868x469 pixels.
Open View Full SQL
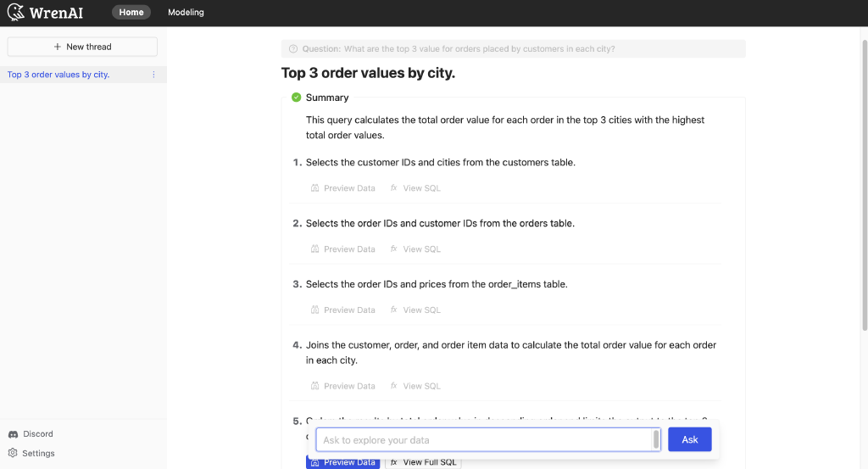point(423,463)
